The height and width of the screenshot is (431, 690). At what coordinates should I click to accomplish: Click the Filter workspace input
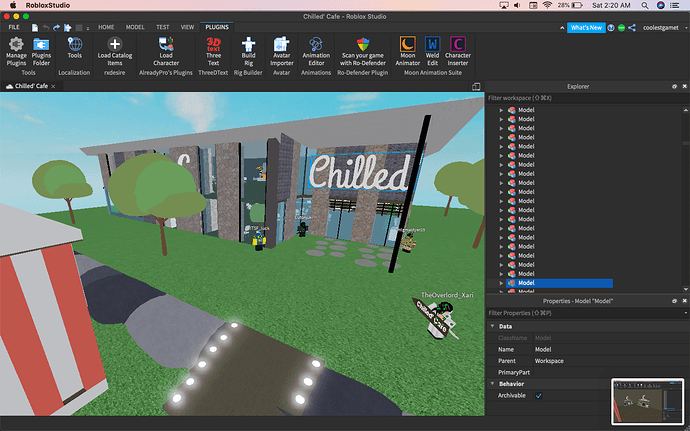click(x=585, y=98)
